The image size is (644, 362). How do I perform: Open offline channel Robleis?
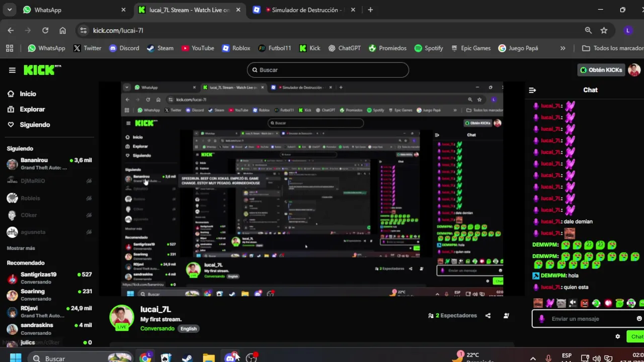[x=49, y=198]
